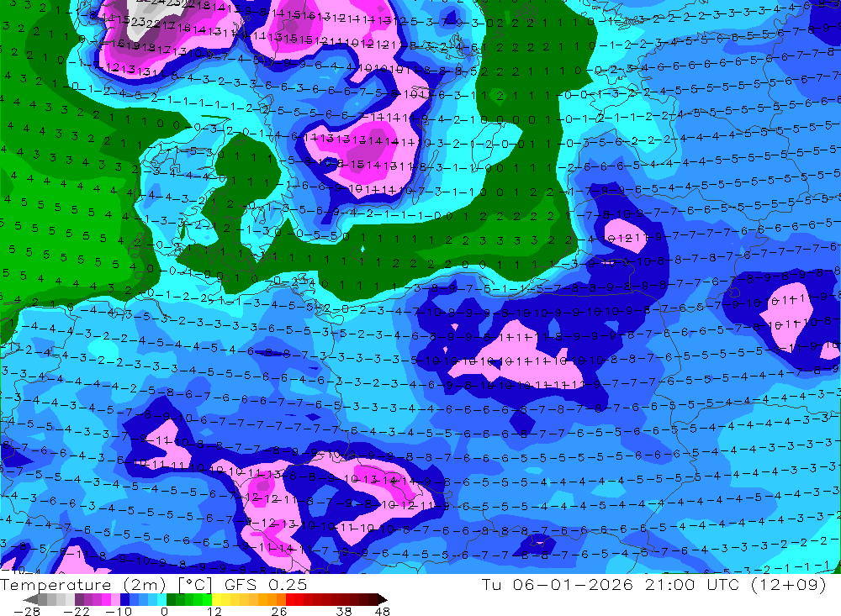
Task: Pick the light pink swatch left of navy
Action: 115,599
